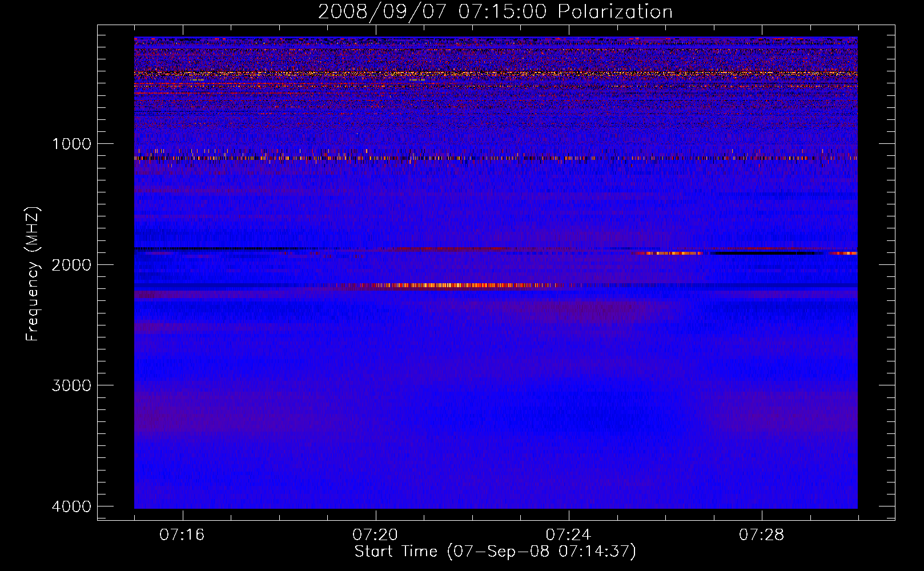Click the 07:24 time tick label
Screen dimensions: 924x571
pos(568,535)
